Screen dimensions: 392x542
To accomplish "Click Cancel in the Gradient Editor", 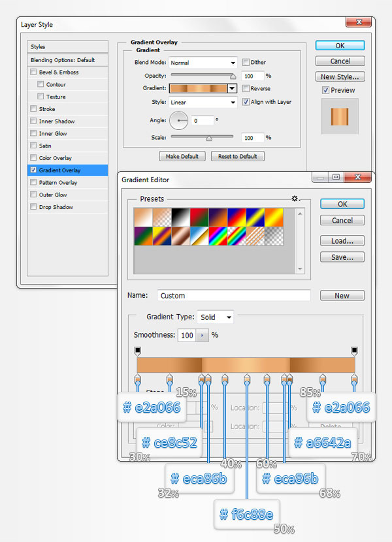I will (342, 220).
